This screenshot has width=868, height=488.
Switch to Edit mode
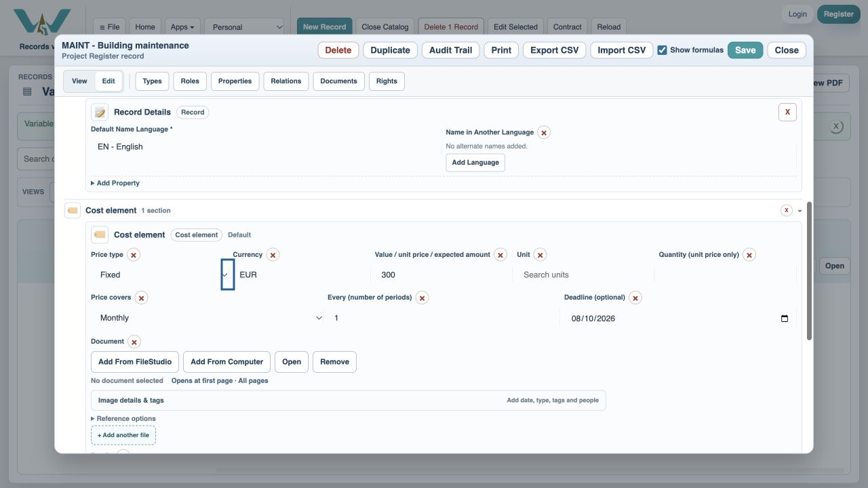pyautogui.click(x=108, y=81)
